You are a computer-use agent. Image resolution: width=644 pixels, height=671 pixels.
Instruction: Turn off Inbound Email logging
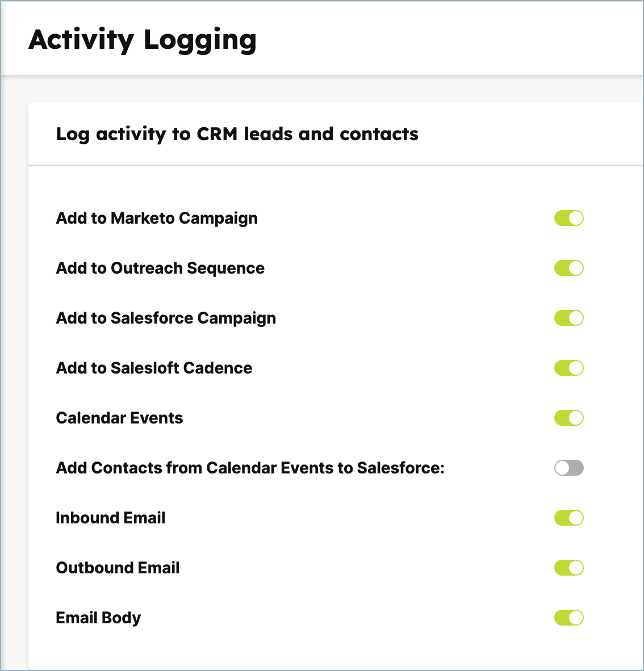[568, 518]
